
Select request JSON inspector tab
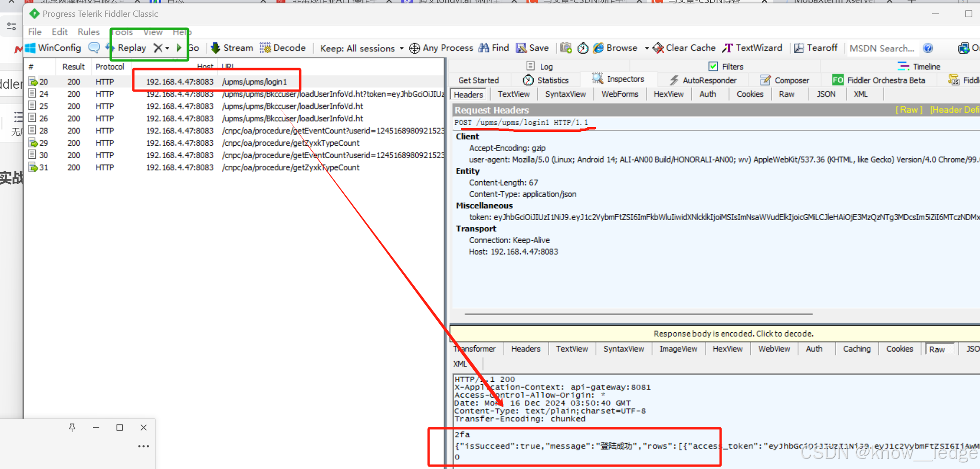826,94
